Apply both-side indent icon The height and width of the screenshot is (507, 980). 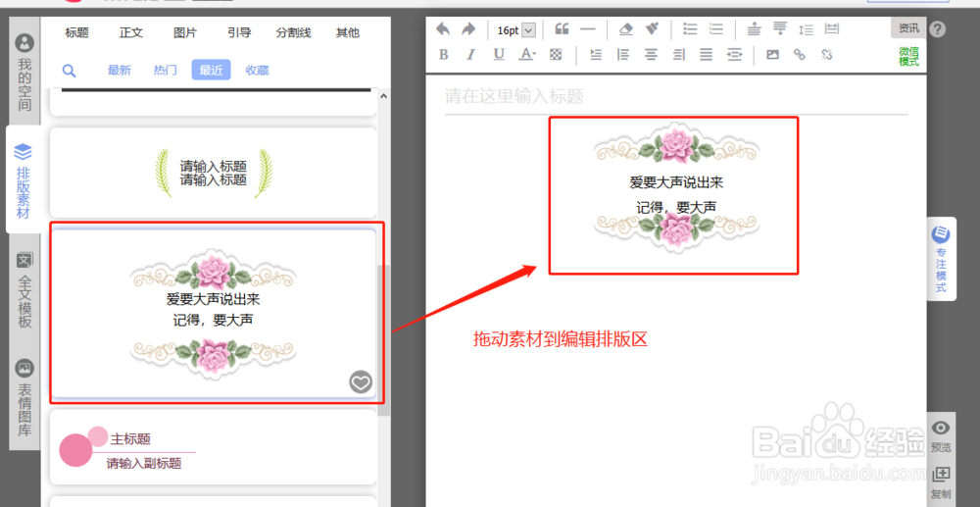[734, 54]
